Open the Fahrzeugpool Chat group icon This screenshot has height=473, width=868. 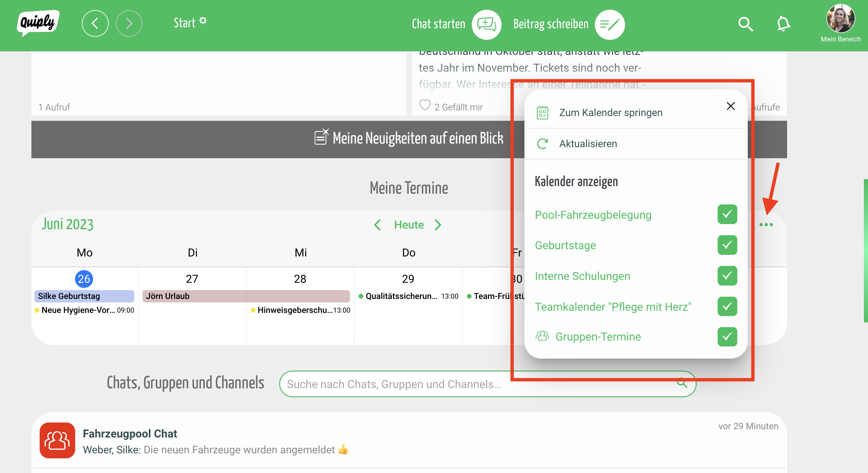pos(57,440)
